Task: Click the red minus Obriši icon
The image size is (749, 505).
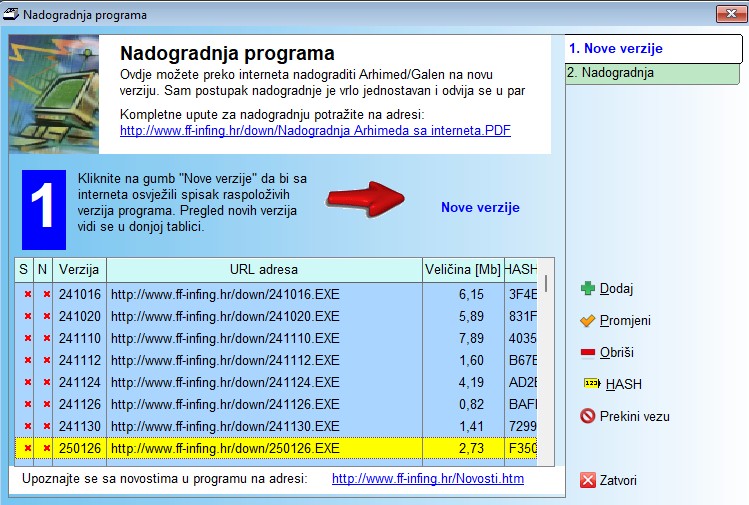Action: pos(588,353)
